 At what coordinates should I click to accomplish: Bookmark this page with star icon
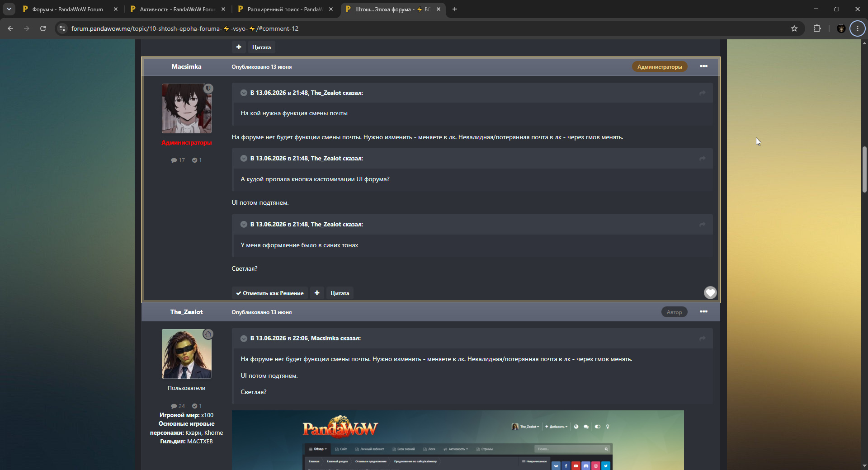coord(794,28)
